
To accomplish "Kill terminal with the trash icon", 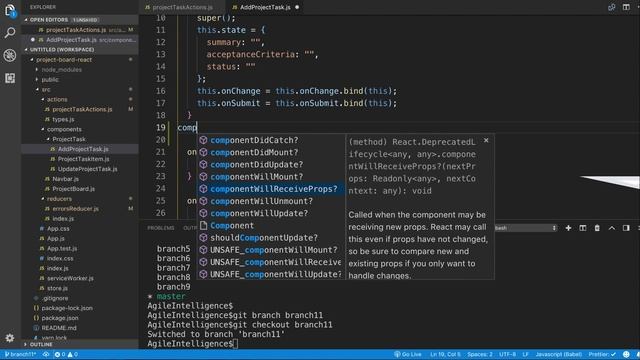I will [x=597, y=228].
